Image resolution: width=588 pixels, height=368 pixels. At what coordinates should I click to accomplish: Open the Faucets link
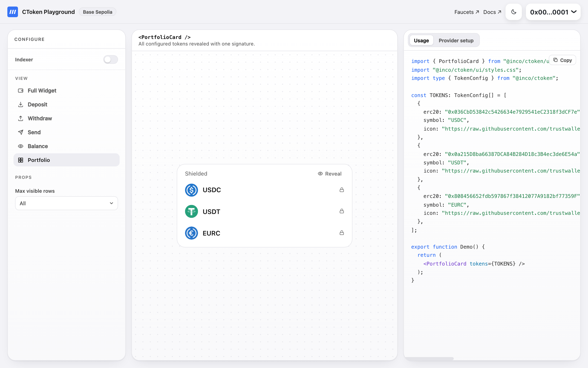tap(467, 12)
